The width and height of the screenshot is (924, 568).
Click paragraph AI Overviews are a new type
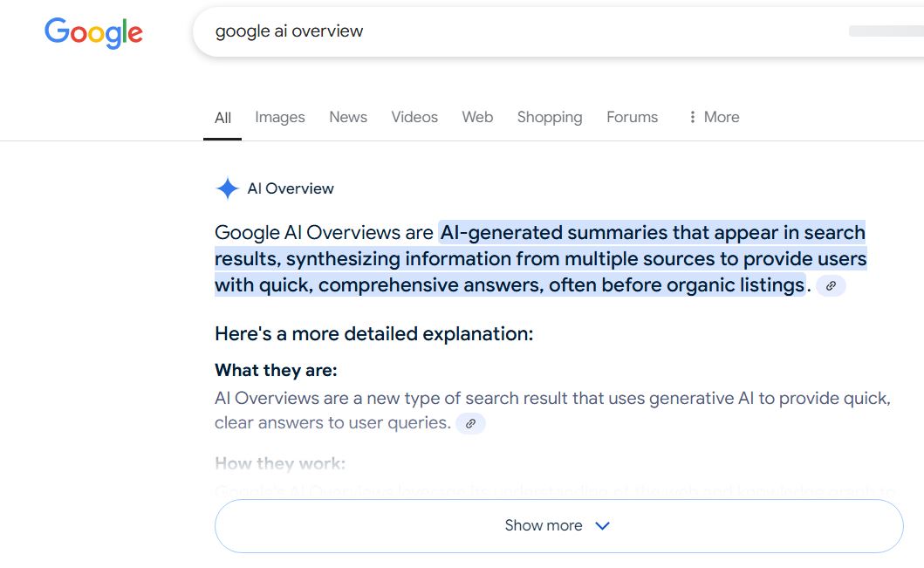click(552, 411)
